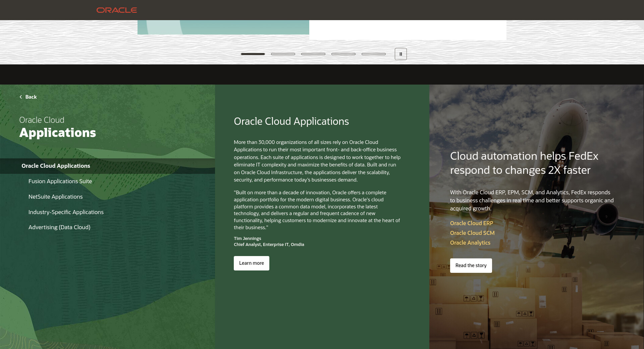
Task: Jump to the second carousel slide indicator
Action: pyautogui.click(x=283, y=54)
